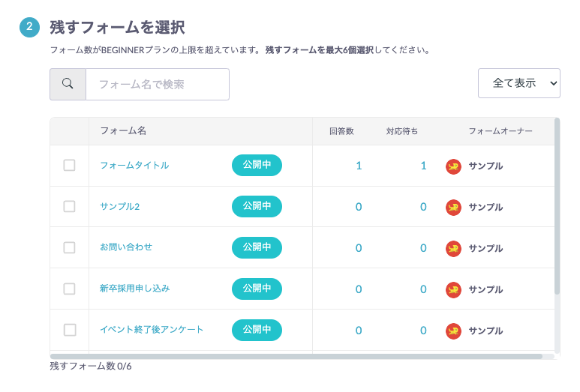Screen dimensions: 580x392
Task: Click owner avatar in サンプル2 row
Action: tap(453, 208)
